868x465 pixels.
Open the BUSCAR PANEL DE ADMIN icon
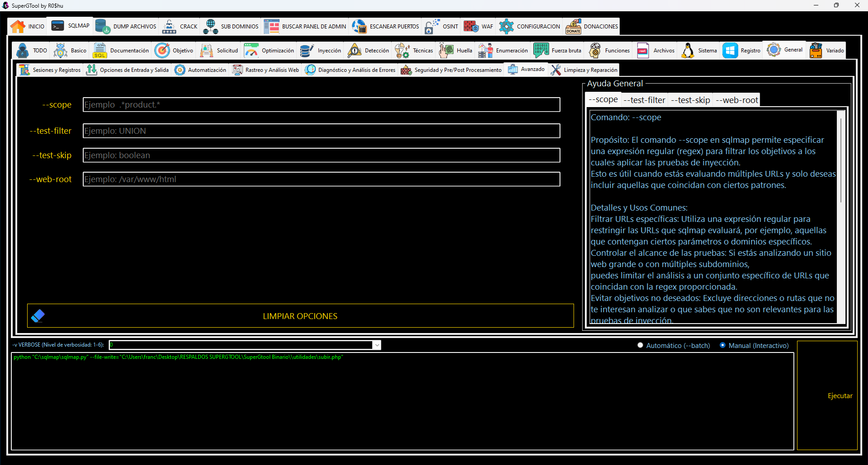click(x=271, y=27)
